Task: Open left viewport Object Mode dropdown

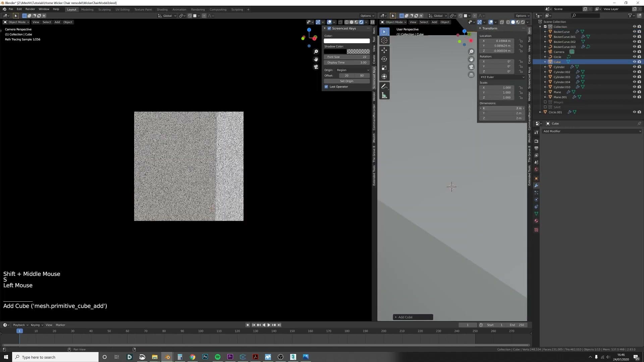Action: 16,22
